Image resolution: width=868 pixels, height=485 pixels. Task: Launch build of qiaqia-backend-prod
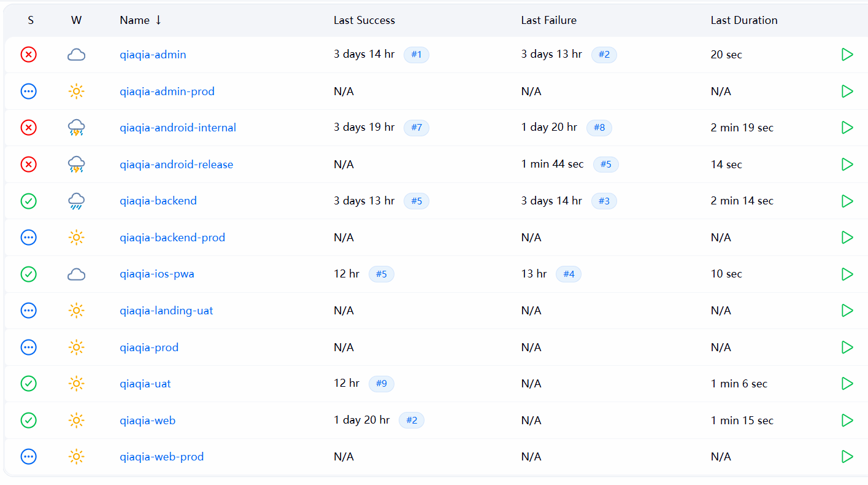(x=847, y=238)
